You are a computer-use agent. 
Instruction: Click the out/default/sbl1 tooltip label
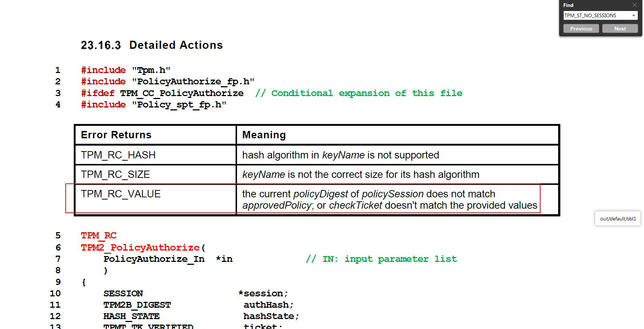point(618,219)
